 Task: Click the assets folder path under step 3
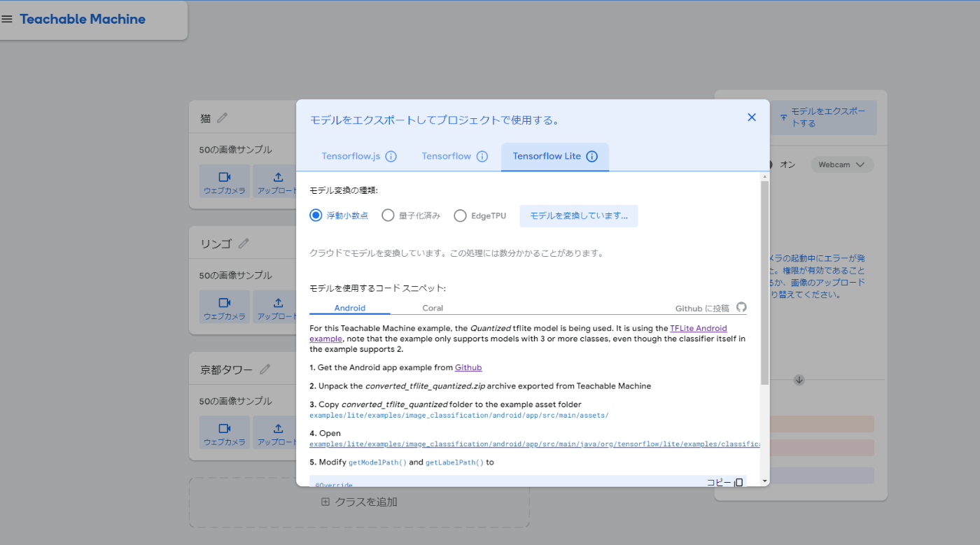pyautogui.click(x=459, y=415)
